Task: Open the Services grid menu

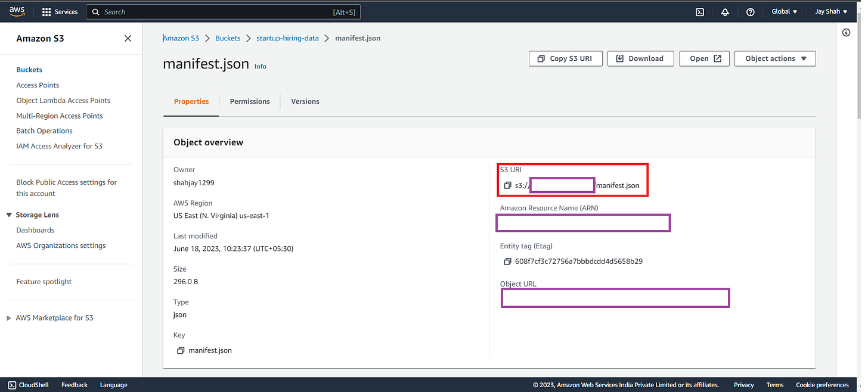Action: click(x=60, y=12)
